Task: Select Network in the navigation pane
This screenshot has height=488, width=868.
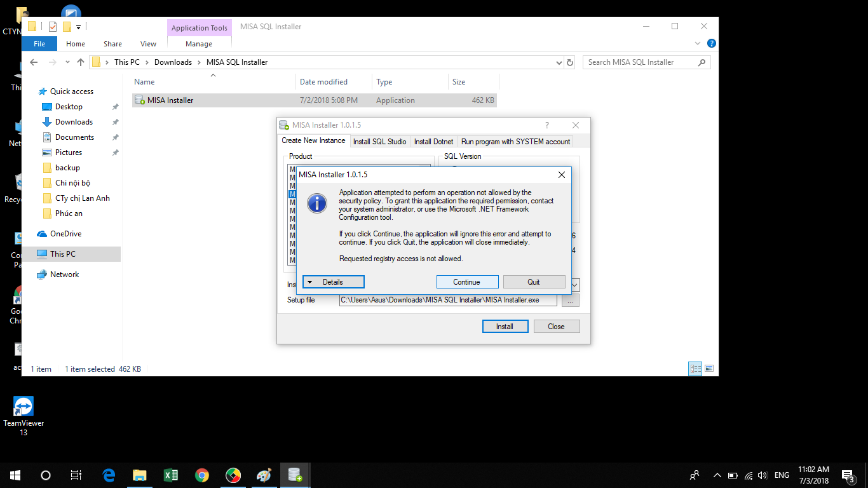Action: coord(64,274)
